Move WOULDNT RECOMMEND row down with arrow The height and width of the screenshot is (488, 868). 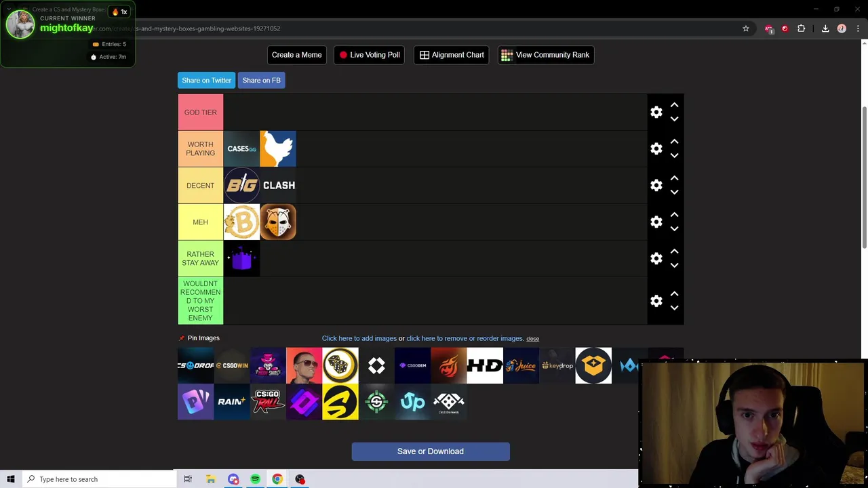[x=674, y=308]
